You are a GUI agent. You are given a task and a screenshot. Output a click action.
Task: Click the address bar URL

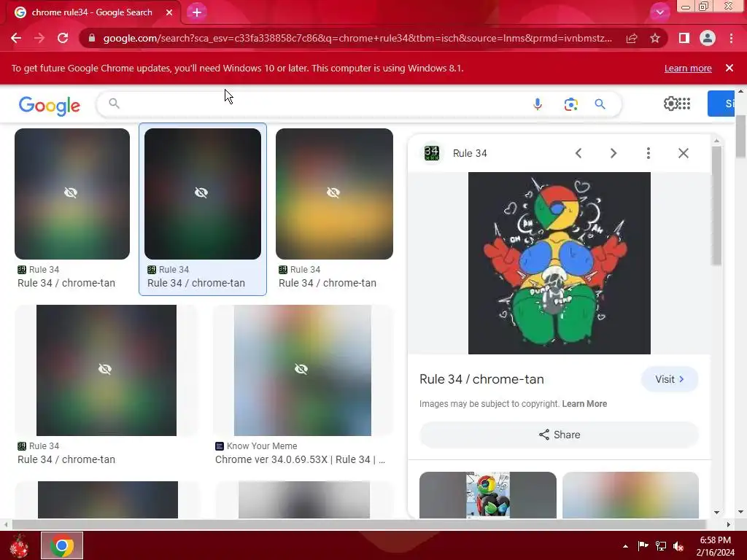point(357,38)
